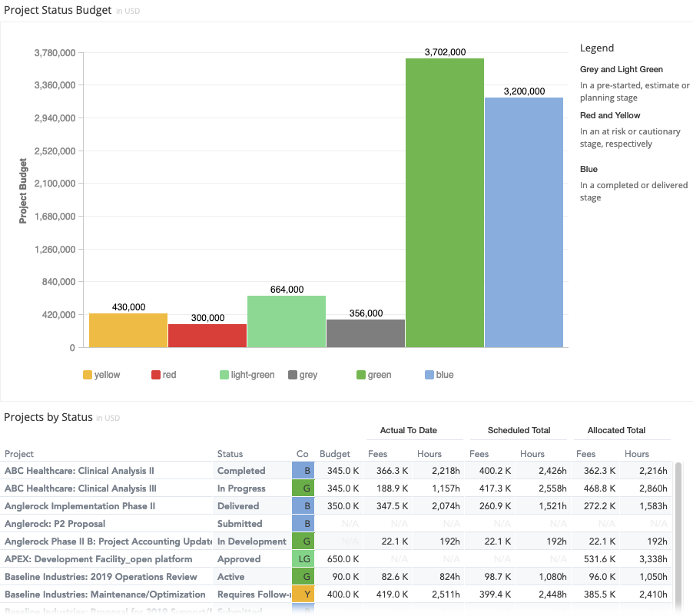The width and height of the screenshot is (693, 616).
Task: Toggle the red legend series swatch
Action: (x=155, y=375)
